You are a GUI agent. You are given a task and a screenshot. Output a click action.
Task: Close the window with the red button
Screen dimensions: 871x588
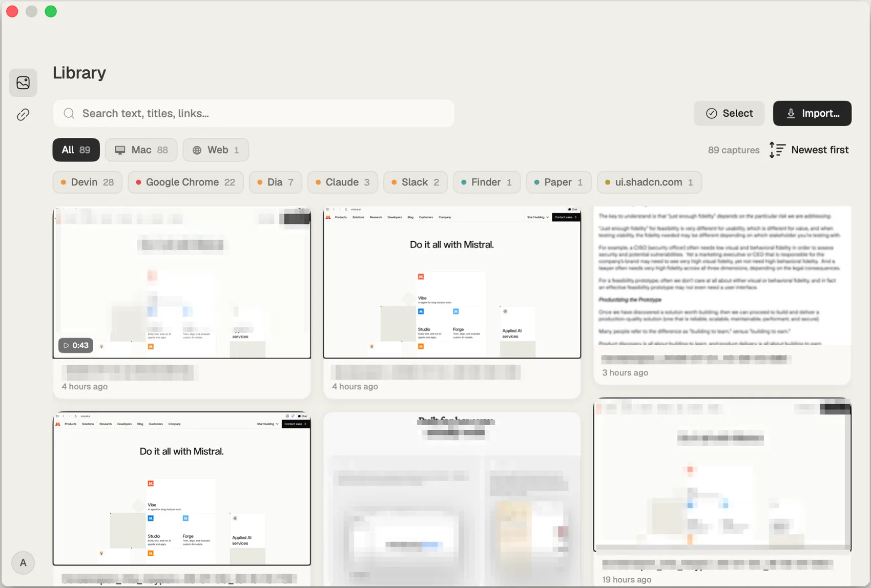pyautogui.click(x=12, y=11)
